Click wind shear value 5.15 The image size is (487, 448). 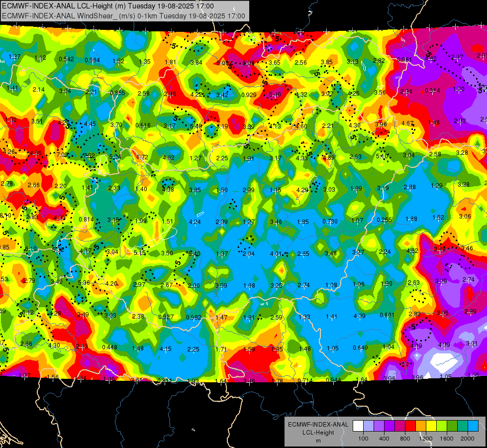point(140,253)
